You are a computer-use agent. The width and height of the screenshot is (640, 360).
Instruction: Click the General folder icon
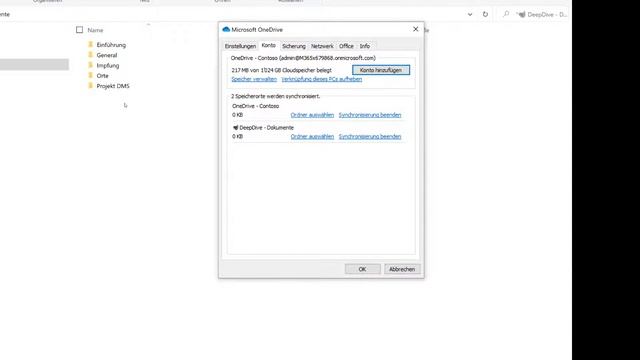coord(91,55)
